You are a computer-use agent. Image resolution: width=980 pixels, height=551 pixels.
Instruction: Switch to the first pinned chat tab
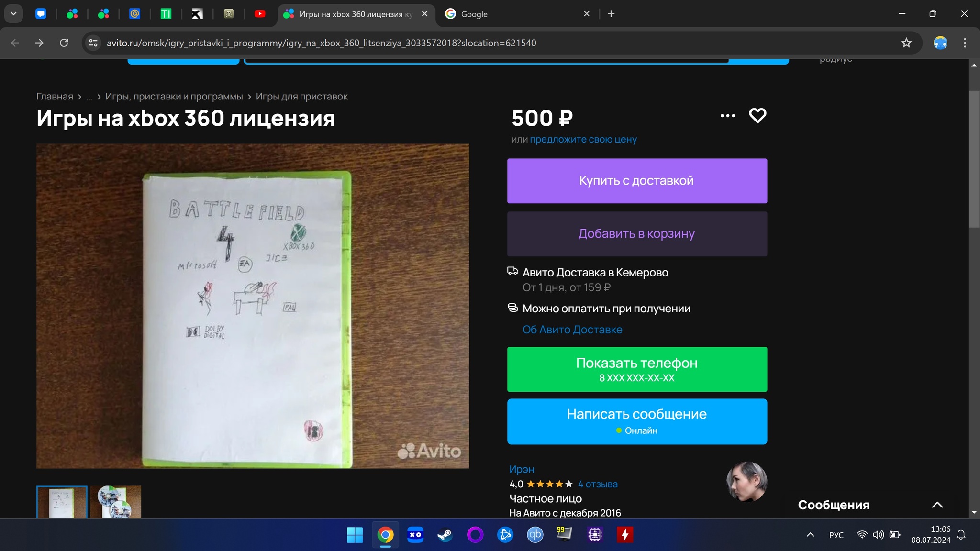[41, 14]
